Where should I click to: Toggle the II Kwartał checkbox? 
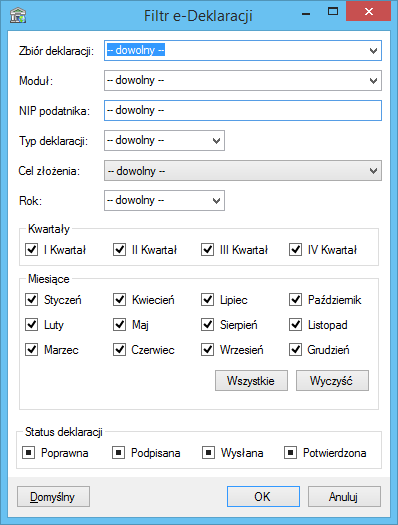120,249
